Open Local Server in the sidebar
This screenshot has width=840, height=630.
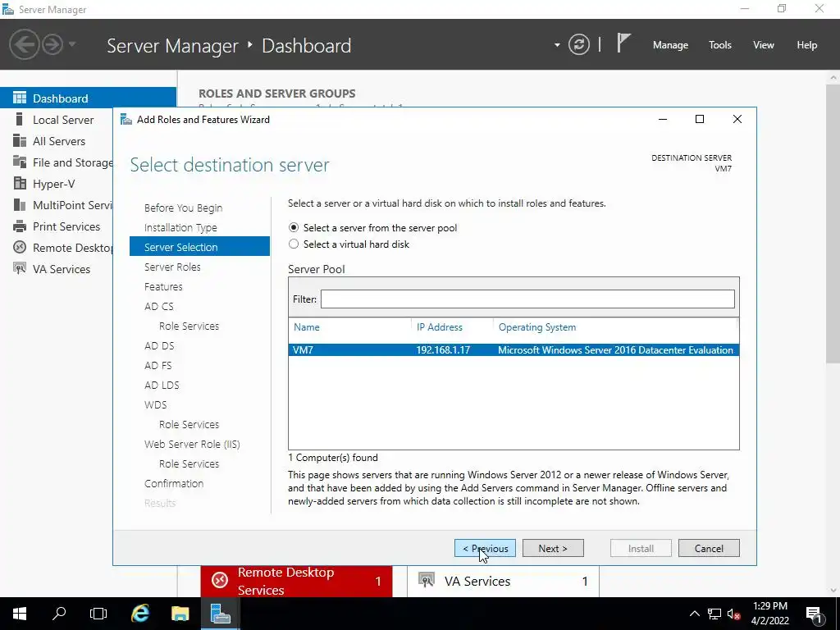63,120
